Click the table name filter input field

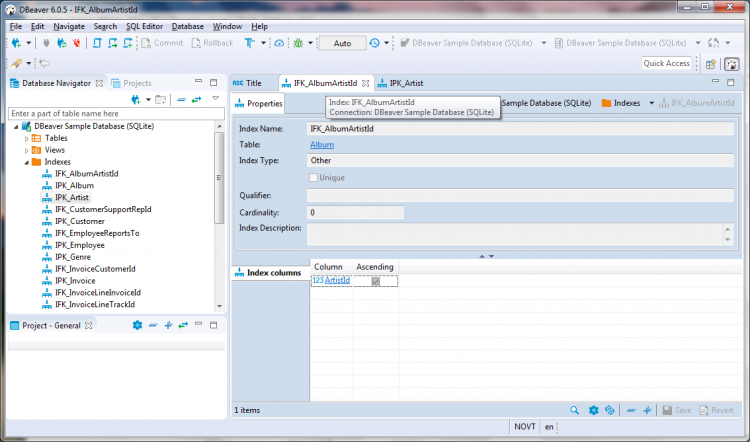point(116,113)
